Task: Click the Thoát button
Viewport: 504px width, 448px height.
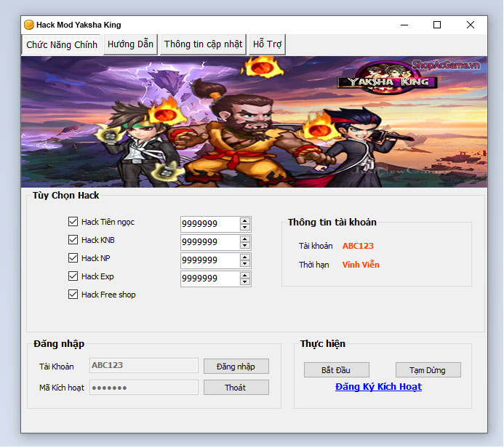Action: pyautogui.click(x=236, y=388)
